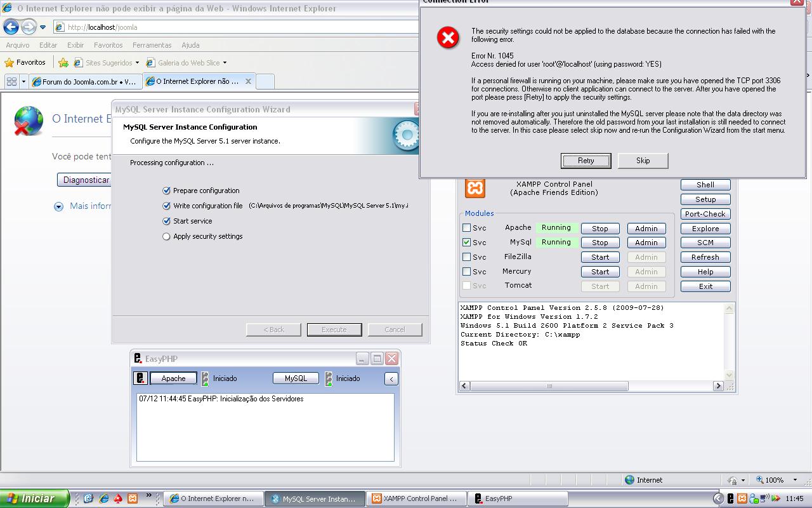The width and height of the screenshot is (812, 508).
Task: Click the localhost/joomla address bar
Action: coord(235,27)
